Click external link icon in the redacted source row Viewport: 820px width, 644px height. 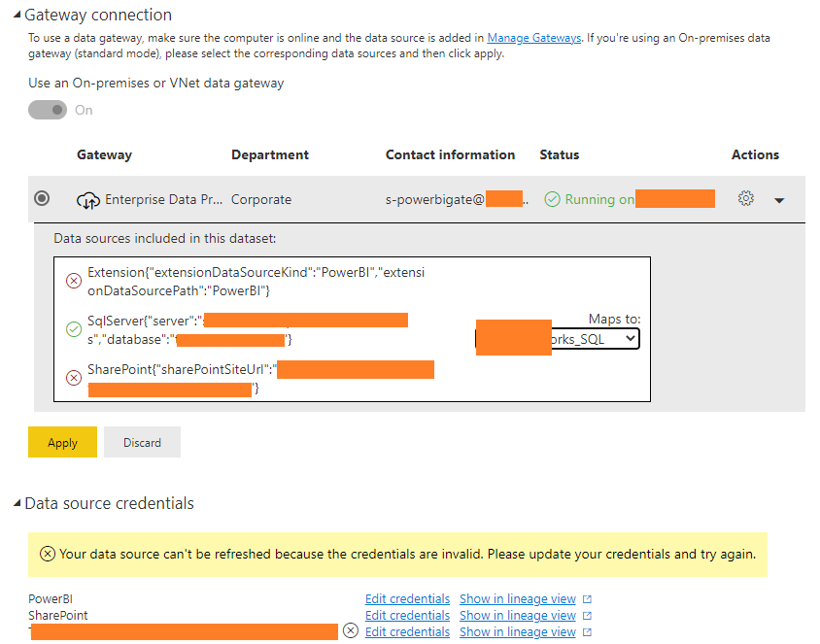[x=587, y=632]
